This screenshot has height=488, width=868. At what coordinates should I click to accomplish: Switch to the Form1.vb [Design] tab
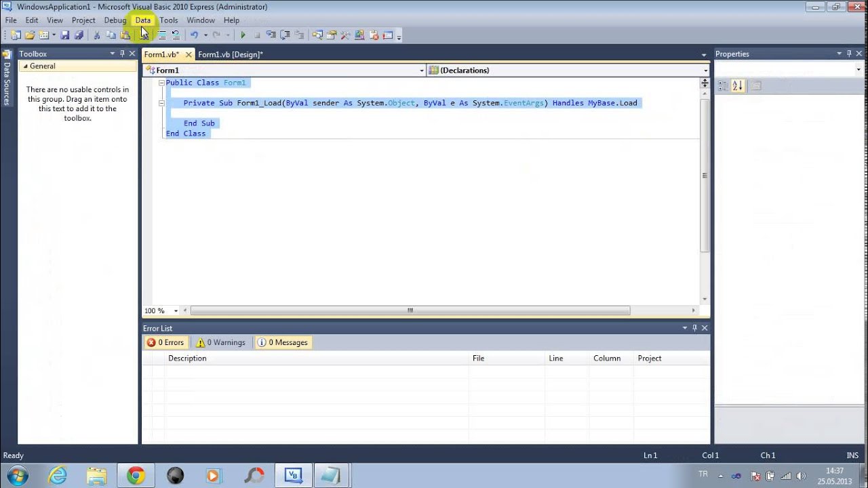pyautogui.click(x=231, y=54)
